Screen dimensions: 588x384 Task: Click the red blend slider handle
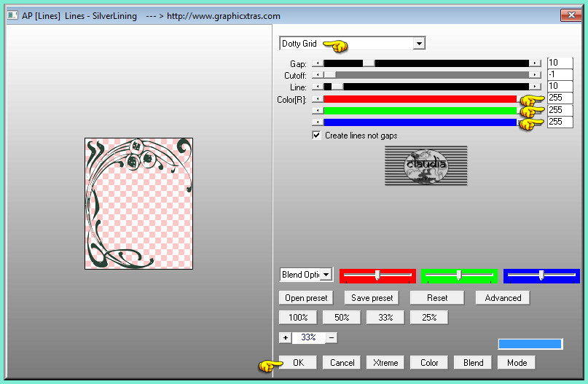(377, 275)
